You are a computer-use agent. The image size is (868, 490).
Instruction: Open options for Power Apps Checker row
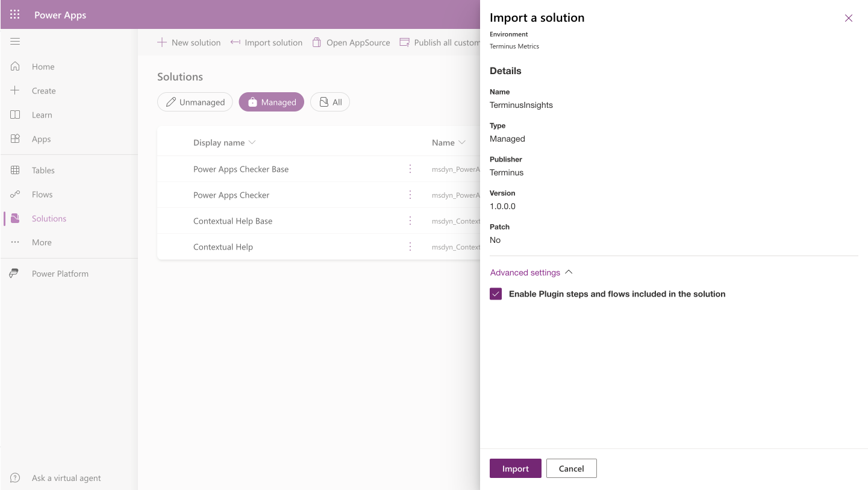coord(410,195)
